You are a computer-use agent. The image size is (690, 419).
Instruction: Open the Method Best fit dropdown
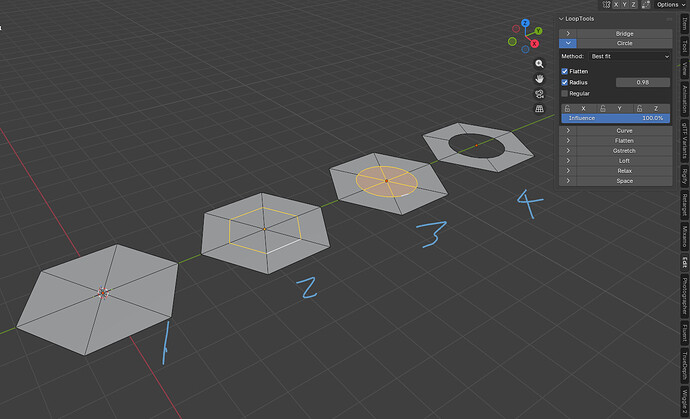pyautogui.click(x=630, y=56)
